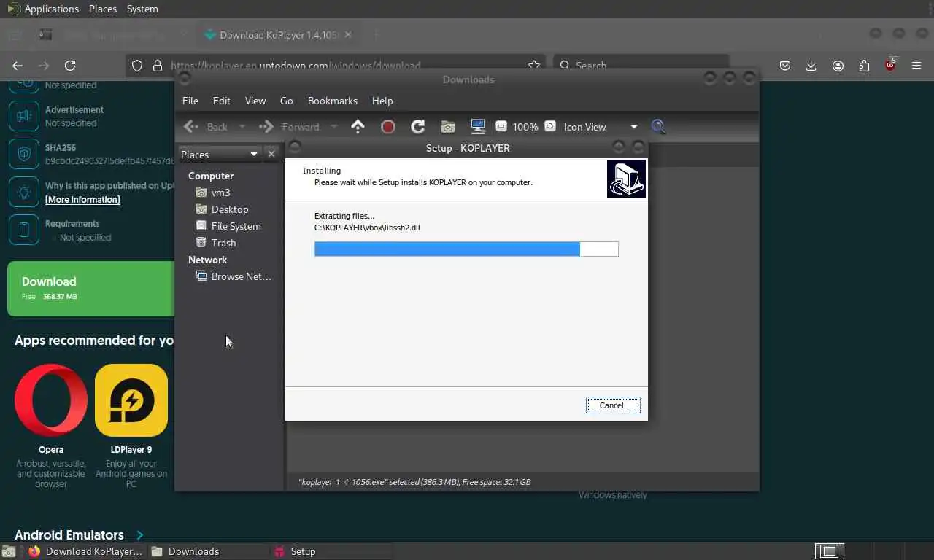Viewport: 934px width, 560px height.
Task: Open the System menu in top panel
Action: point(142,9)
